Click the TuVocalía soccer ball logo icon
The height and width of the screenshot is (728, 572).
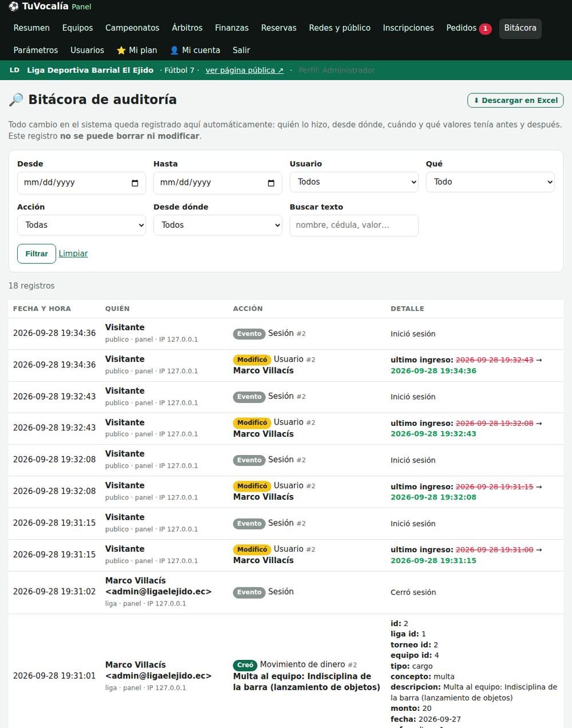pos(14,6)
